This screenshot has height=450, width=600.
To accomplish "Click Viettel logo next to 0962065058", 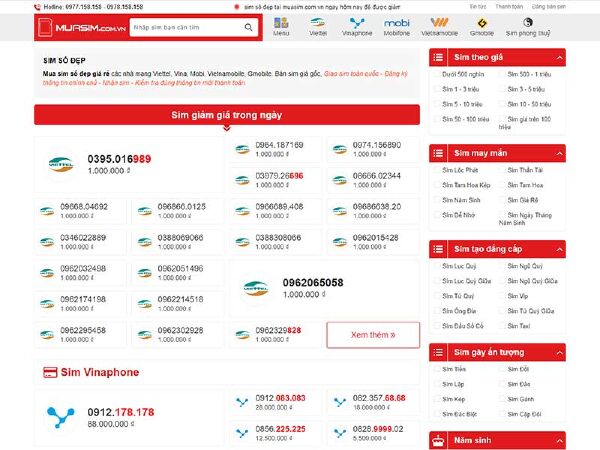I will tap(256, 288).
